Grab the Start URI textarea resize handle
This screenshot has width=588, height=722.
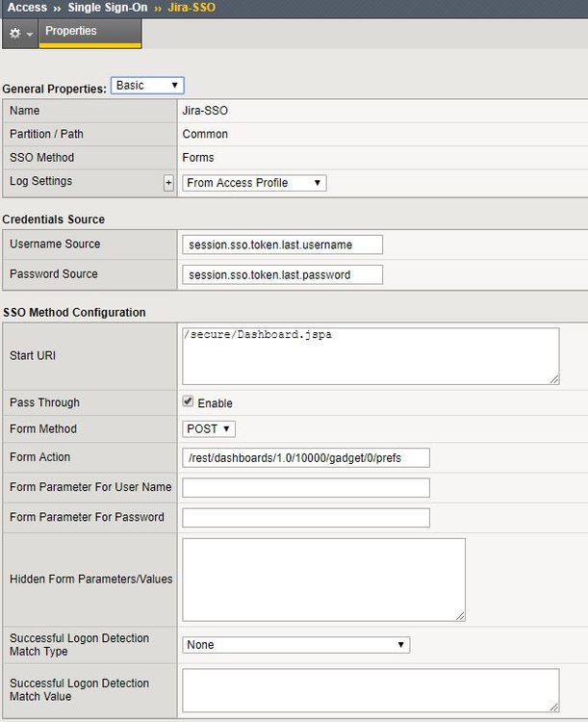(554, 379)
